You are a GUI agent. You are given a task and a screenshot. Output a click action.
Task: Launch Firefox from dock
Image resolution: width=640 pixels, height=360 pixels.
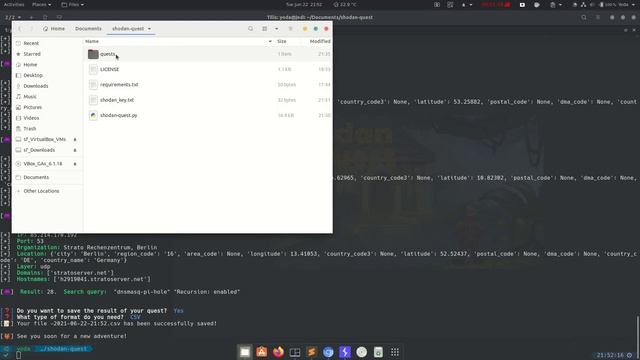point(278,352)
